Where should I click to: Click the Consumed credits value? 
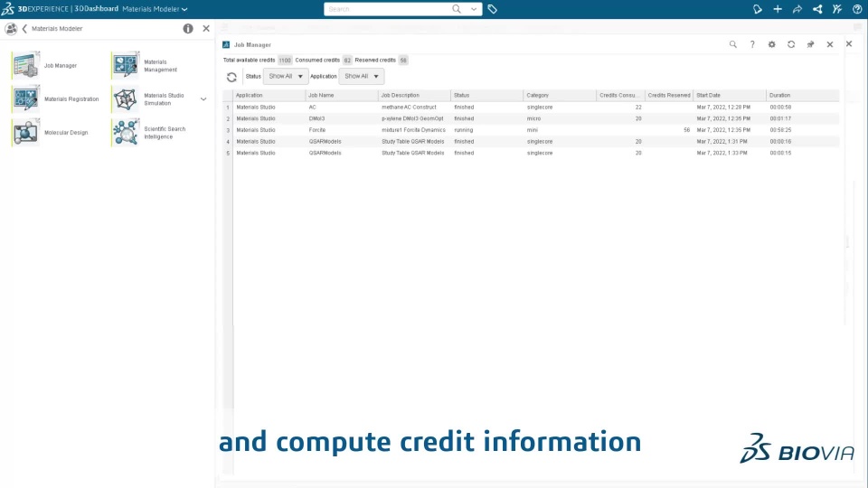click(347, 61)
